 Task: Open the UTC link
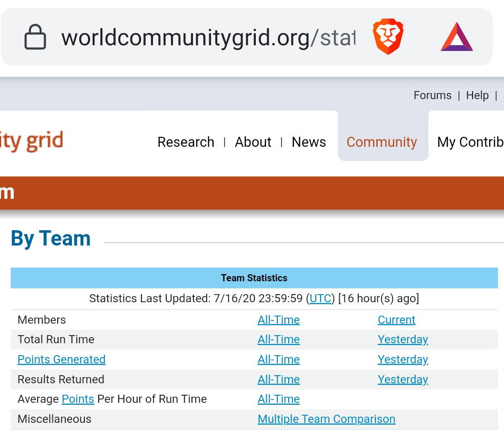click(x=320, y=298)
